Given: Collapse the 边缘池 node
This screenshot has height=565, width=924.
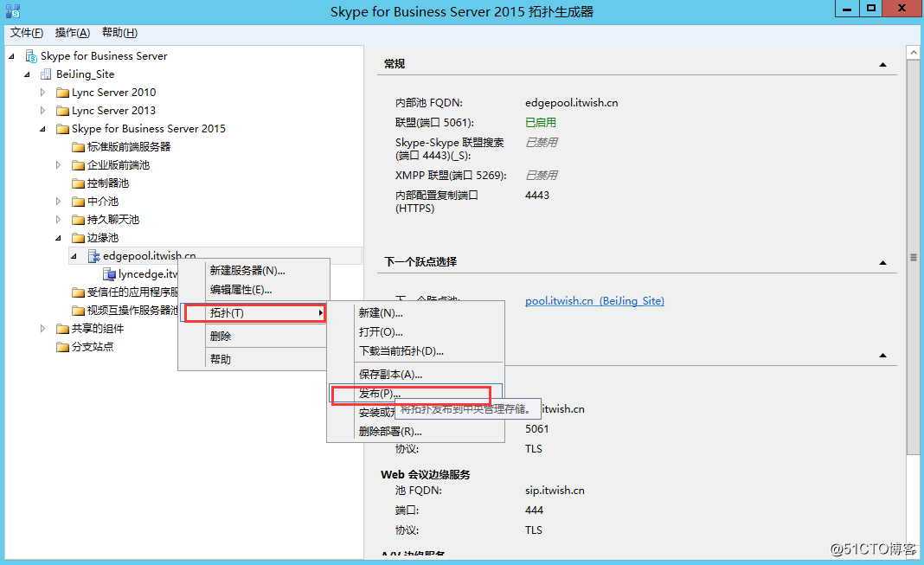Looking at the screenshot, I should pos(58,239).
